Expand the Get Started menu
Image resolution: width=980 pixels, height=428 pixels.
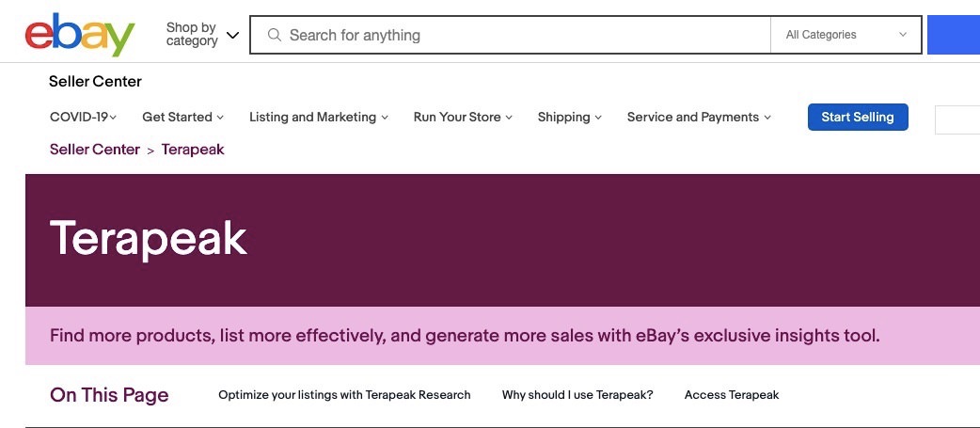coord(182,117)
